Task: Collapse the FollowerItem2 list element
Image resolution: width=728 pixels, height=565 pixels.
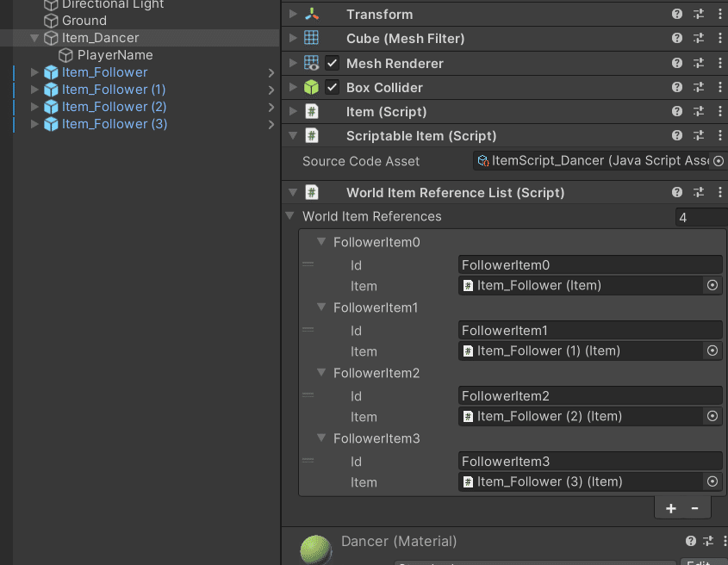Action: click(322, 373)
